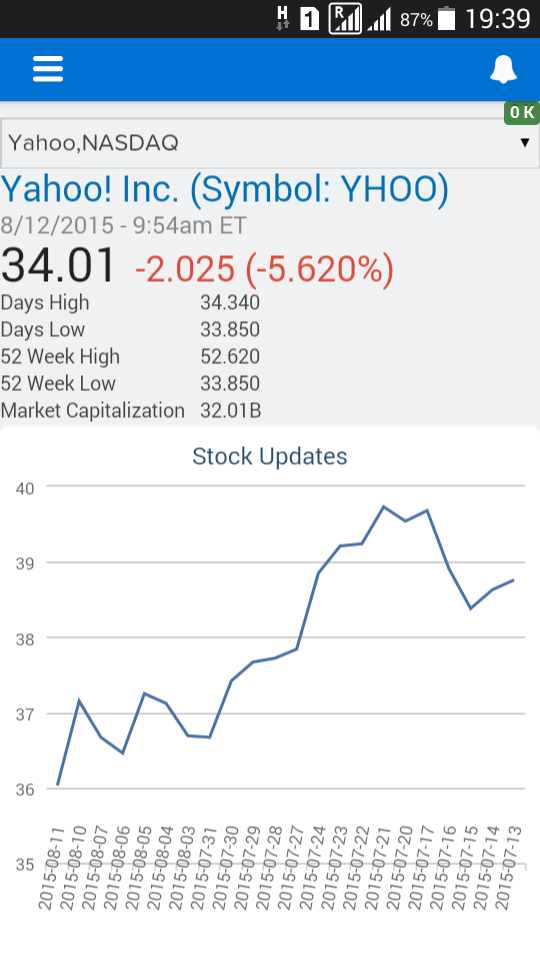Tap the H data transfer icon
The height and width of the screenshot is (960, 540).
[x=282, y=18]
